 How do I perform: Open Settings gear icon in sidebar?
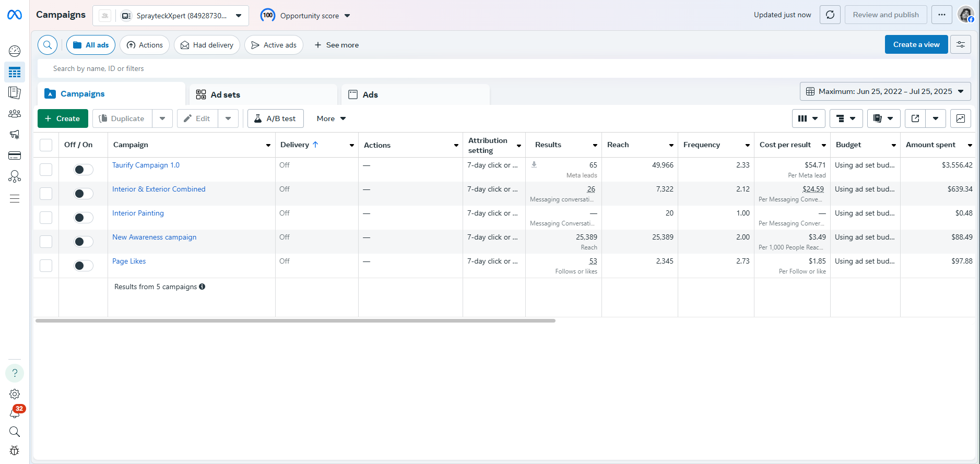coord(15,394)
